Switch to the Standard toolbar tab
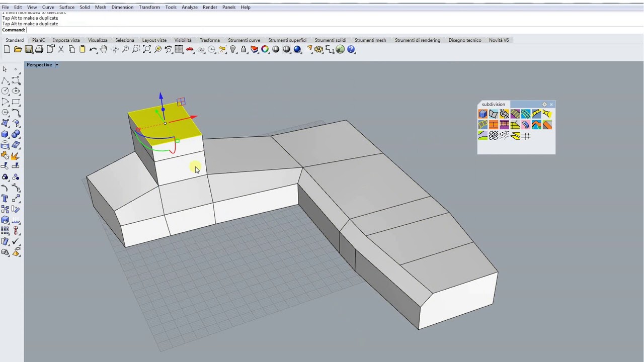Viewport: 644px width, 362px height. (15, 40)
